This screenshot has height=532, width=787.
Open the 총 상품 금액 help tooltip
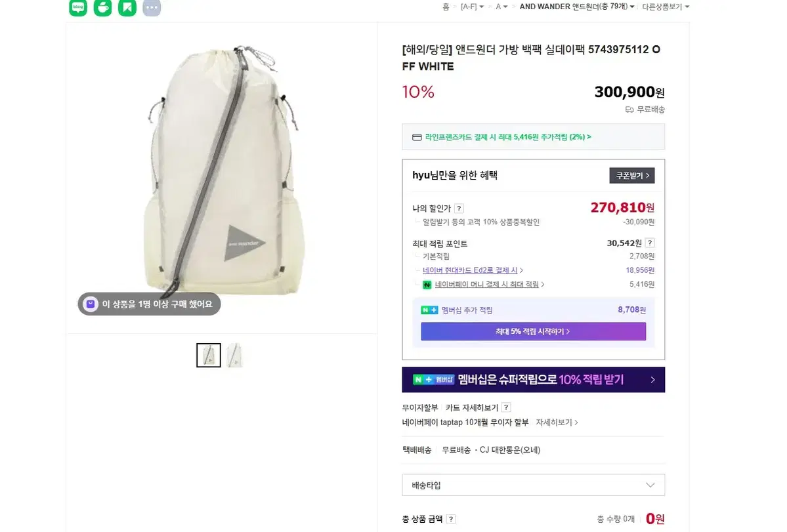coord(452,518)
